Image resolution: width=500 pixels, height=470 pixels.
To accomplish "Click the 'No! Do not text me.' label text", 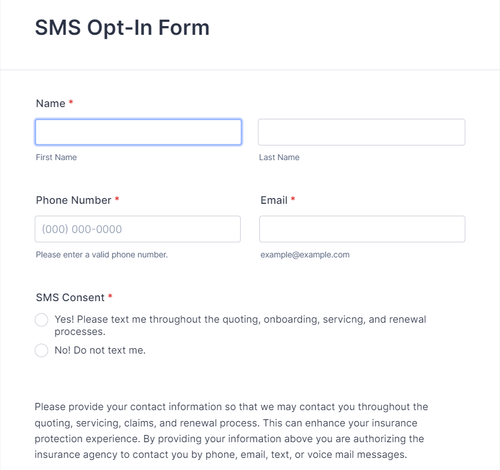I will tap(100, 350).
